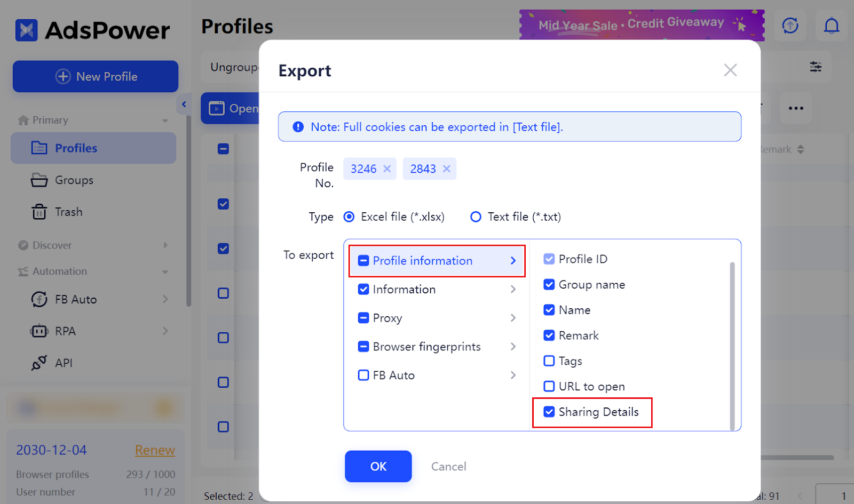Click the Mid Year Sale banner
Viewport: 854px width, 504px height.
tap(642, 25)
